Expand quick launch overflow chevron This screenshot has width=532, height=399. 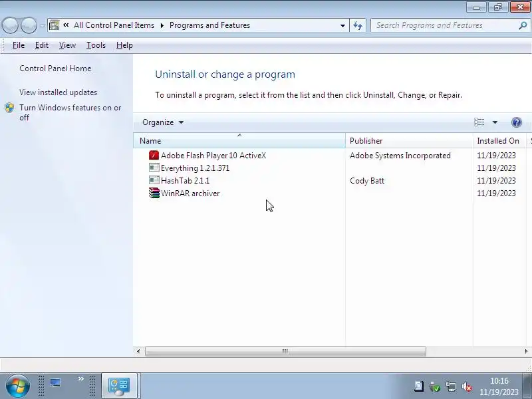(80, 378)
